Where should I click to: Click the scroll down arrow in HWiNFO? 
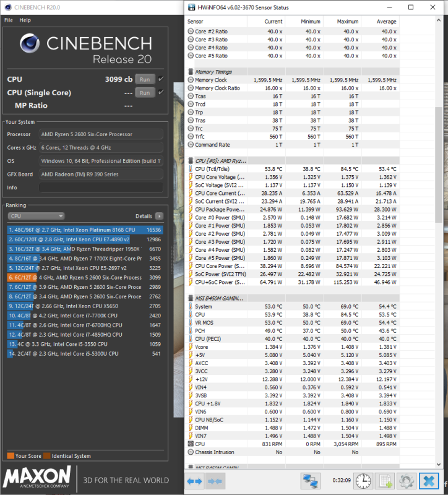439,465
